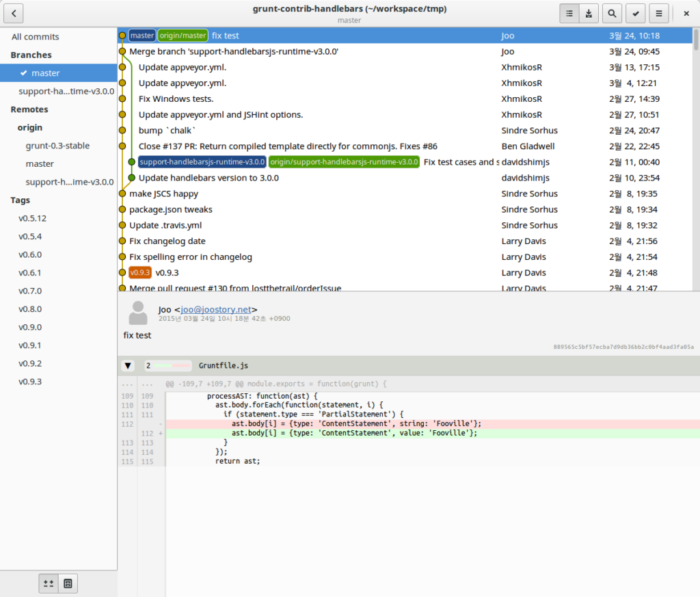700x597 pixels.
Task: Click the bottom sidebar icon beside plus-minus
Action: pyautogui.click(x=68, y=583)
